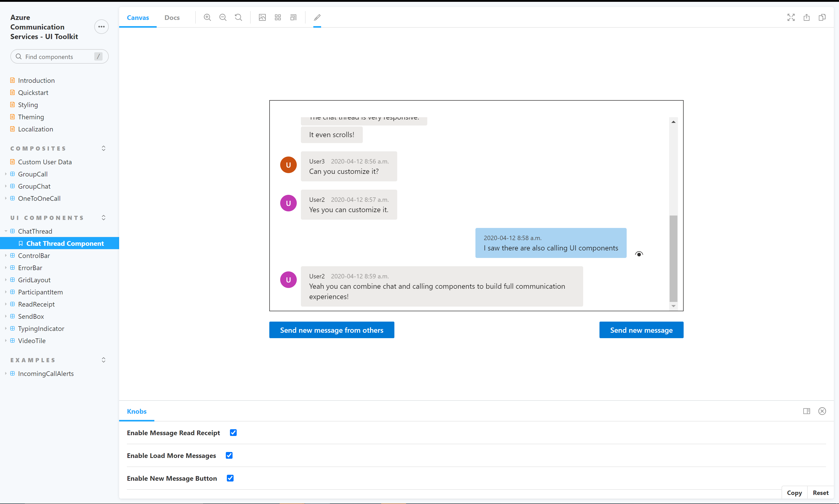Click the zoom in magnifier icon
This screenshot has height=504, width=839.
(x=207, y=17)
